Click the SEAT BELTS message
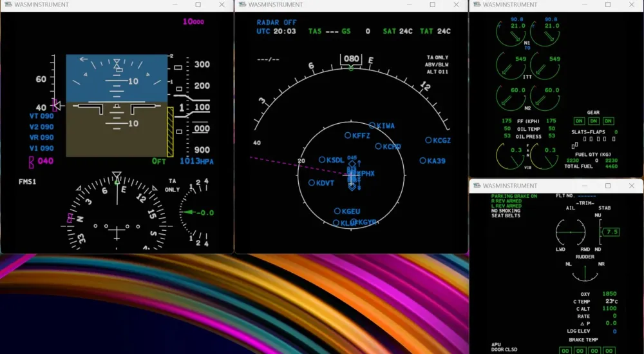The height and width of the screenshot is (354, 644). (x=506, y=215)
